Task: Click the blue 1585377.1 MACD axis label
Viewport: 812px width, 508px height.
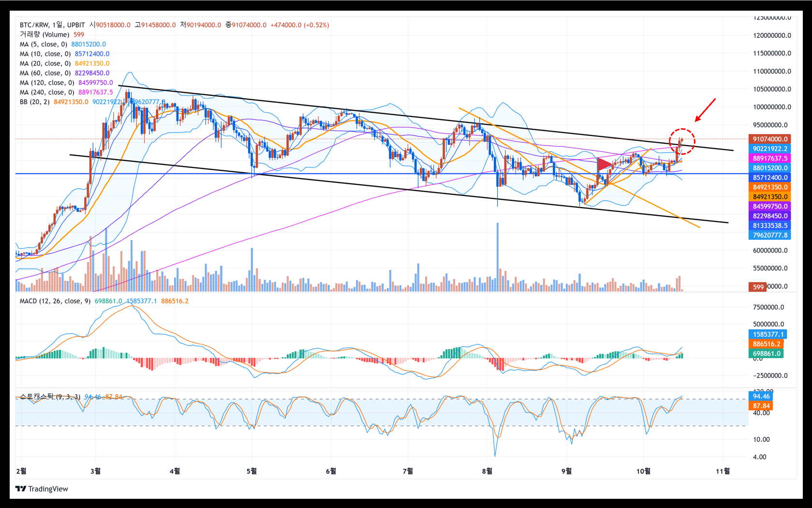Action: click(x=768, y=334)
